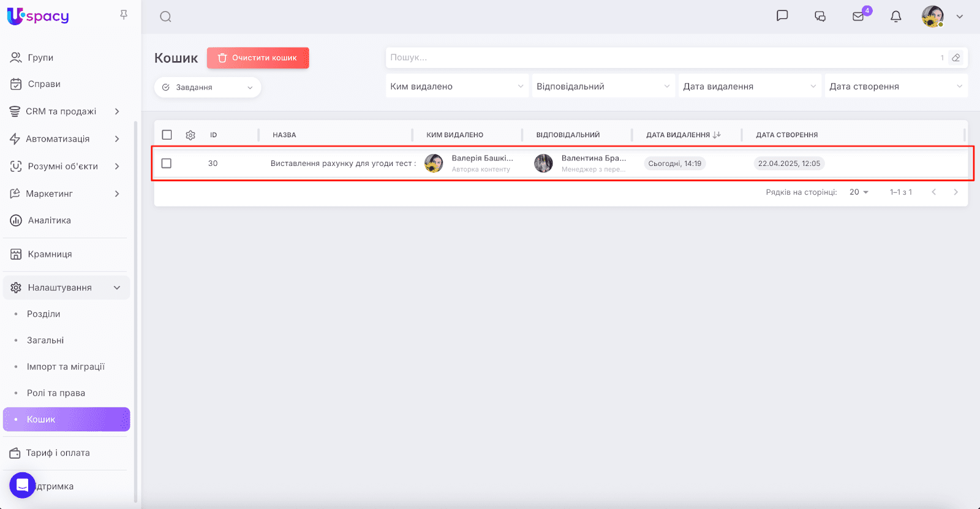Click the Очистити кошик button
Viewport: 980px width, 509px height.
[258, 58]
